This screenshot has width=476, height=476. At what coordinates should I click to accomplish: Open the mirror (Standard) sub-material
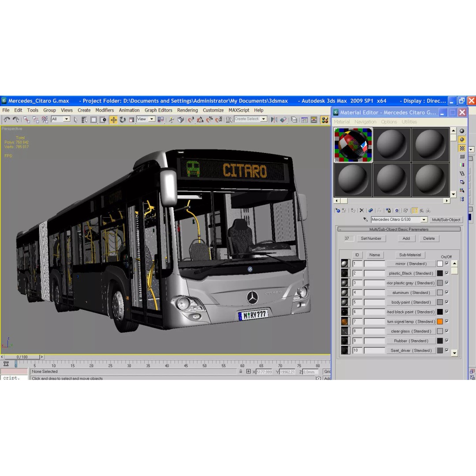(411, 264)
